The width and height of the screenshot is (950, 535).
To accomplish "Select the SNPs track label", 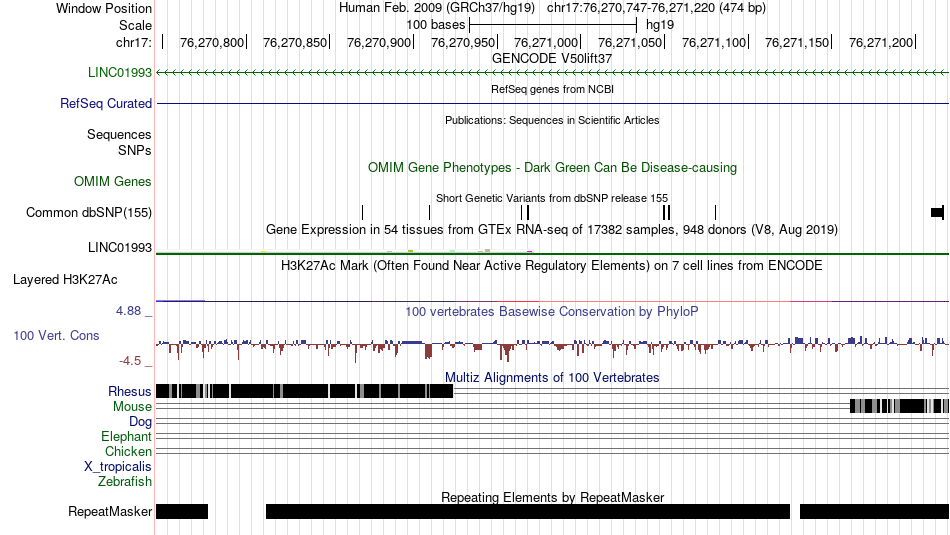I will (135, 150).
